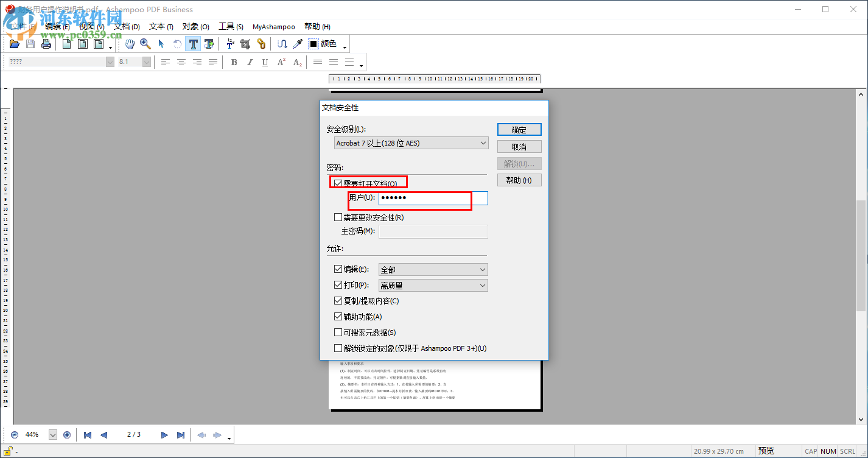Select the Undo arrow icon
The height and width of the screenshot is (458, 868).
177,43
